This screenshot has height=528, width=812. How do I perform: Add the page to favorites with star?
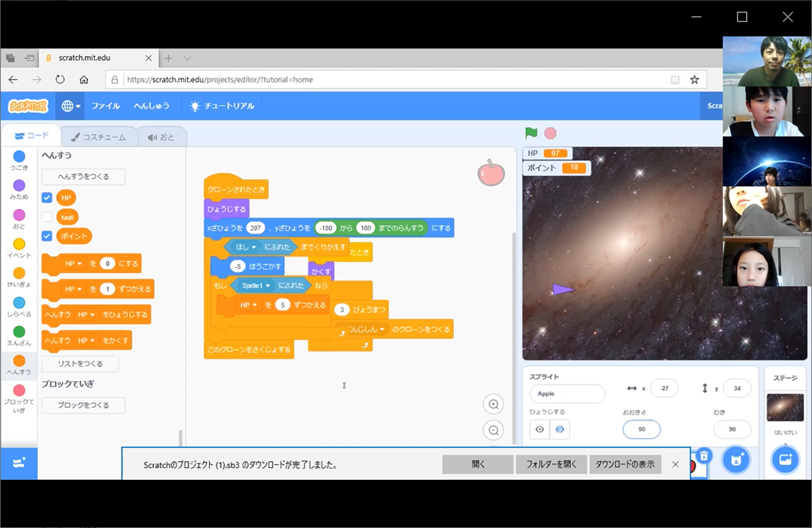(x=694, y=79)
